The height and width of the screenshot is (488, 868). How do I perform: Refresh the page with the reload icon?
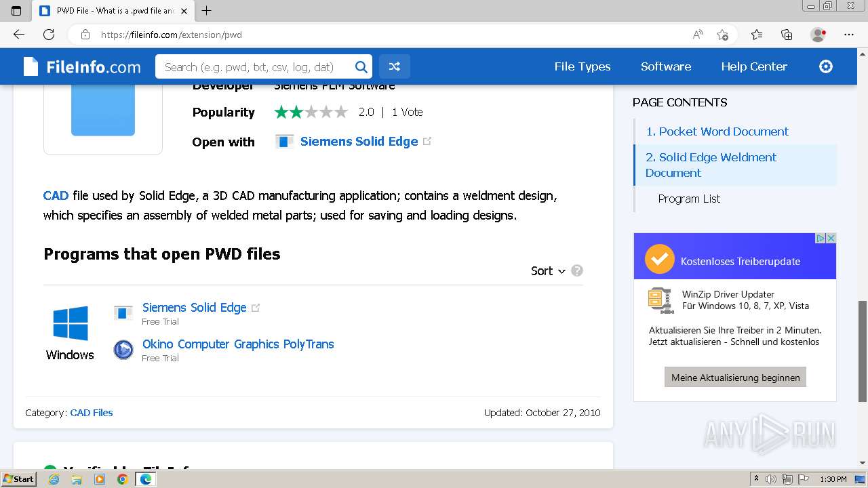(x=49, y=35)
